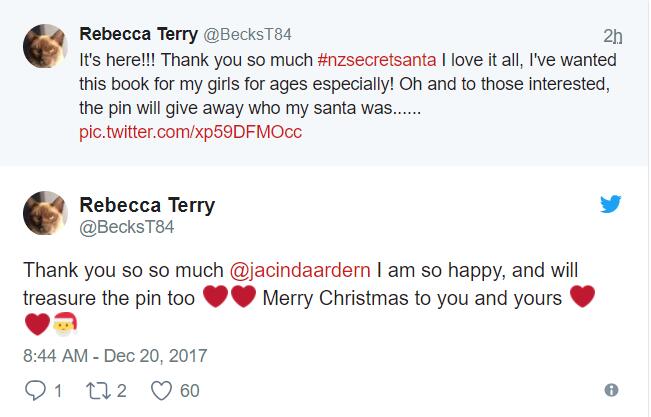Open the pic.twitter.com/xp59DFMOcc link
Viewport: 651px width, 417px height.
[x=190, y=131]
